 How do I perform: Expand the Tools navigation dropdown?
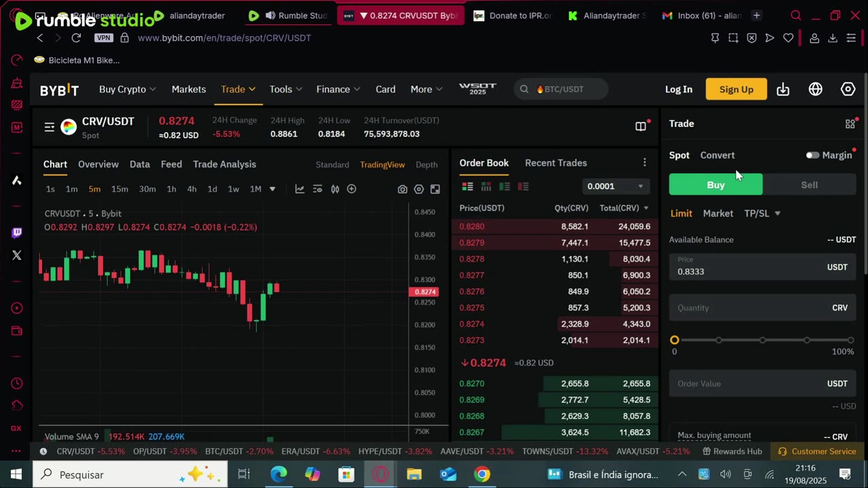click(286, 89)
